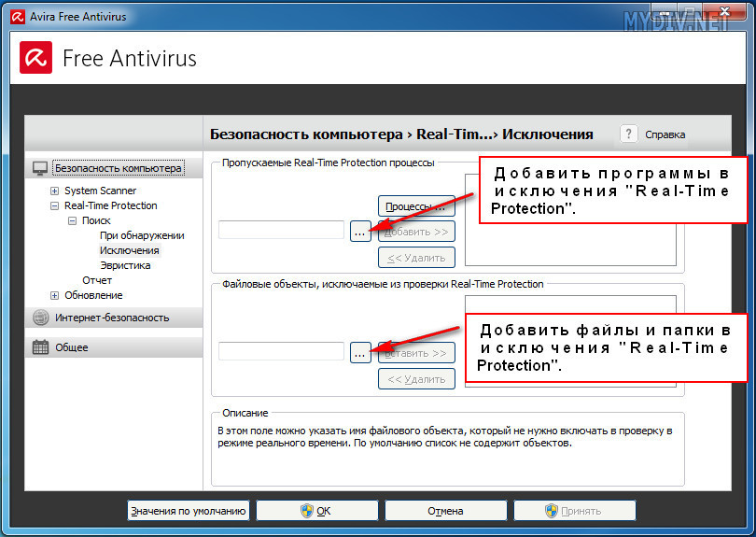This screenshot has height=537, width=756.
Task: Click the monitor icon beside Безопасность компьютера
Action: point(40,168)
